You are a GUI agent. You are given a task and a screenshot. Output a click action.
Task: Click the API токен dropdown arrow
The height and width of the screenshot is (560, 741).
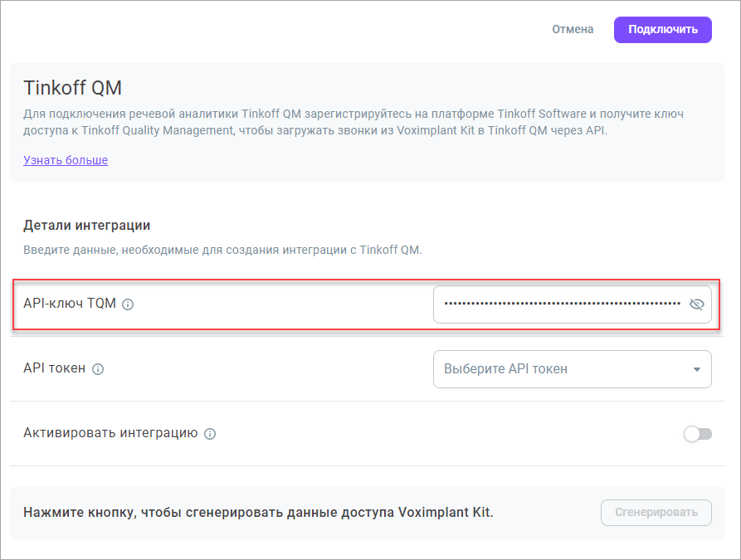[x=696, y=369]
